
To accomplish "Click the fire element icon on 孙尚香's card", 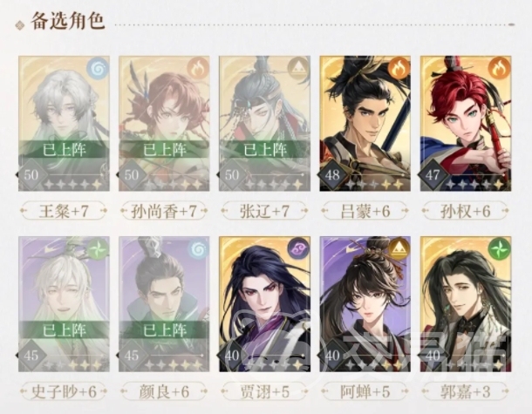I will 198,69.
